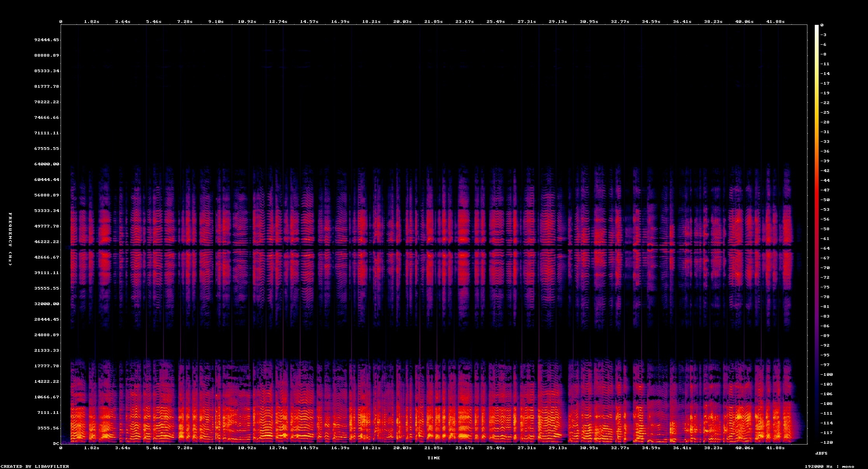
Task: Click the 35555.55 frequency tick label
Action: pos(47,288)
